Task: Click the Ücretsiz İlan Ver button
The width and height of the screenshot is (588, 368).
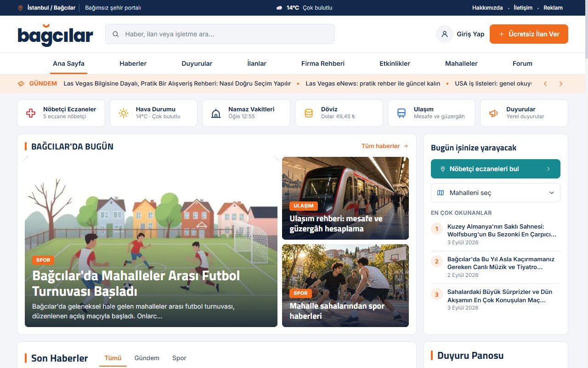Action: (529, 34)
